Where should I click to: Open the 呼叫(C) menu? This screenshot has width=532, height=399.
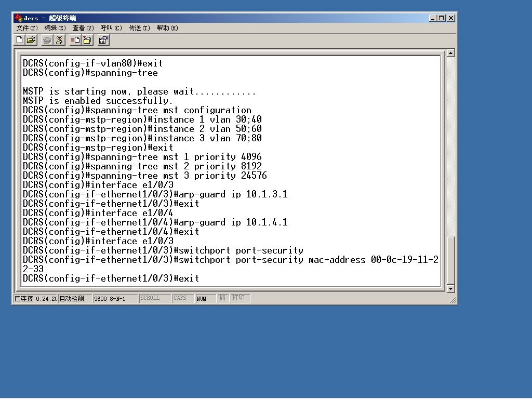111,28
